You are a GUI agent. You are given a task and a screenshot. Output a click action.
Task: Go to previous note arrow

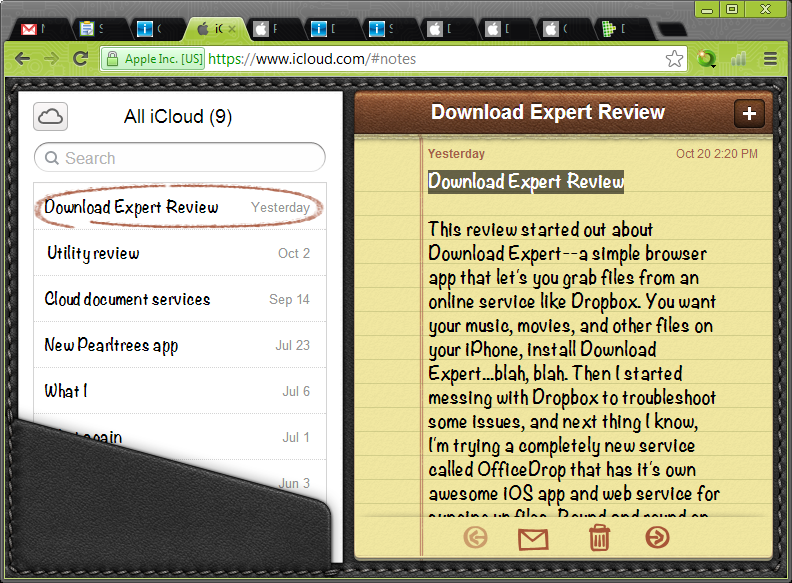click(x=475, y=538)
